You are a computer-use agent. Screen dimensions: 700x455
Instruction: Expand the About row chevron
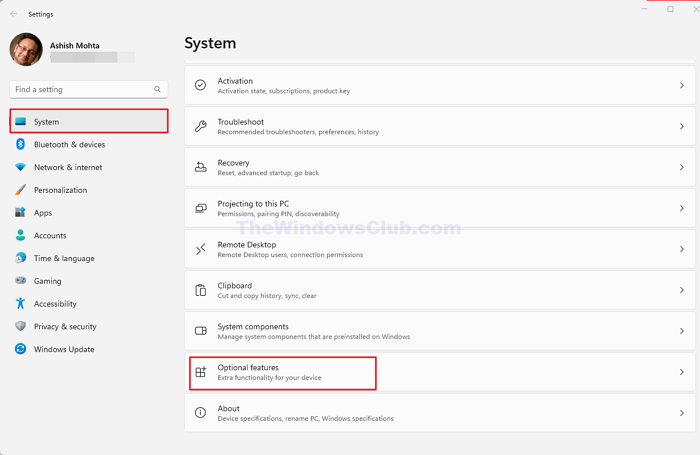[682, 412]
